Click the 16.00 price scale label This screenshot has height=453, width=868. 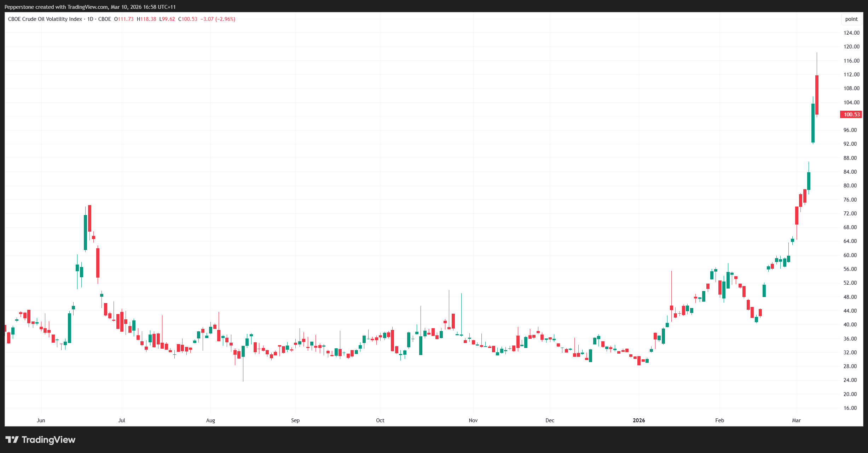pyautogui.click(x=850, y=408)
